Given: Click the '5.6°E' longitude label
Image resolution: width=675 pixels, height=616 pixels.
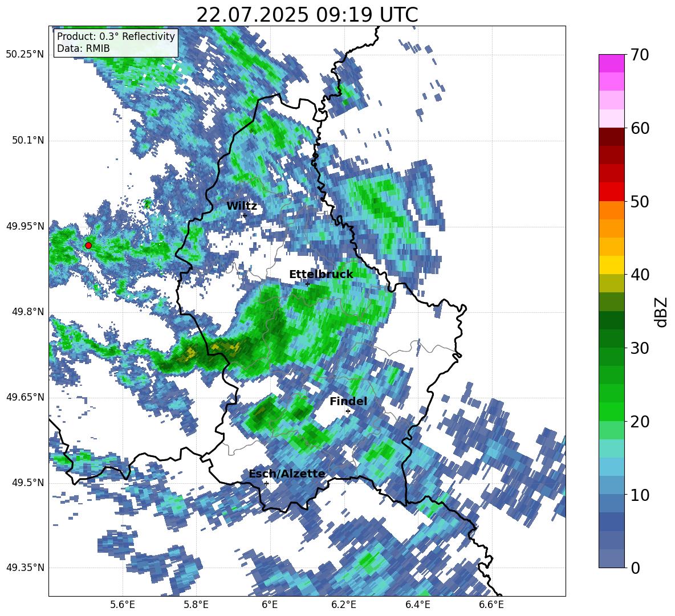Looking at the screenshot, I should 123,605.
